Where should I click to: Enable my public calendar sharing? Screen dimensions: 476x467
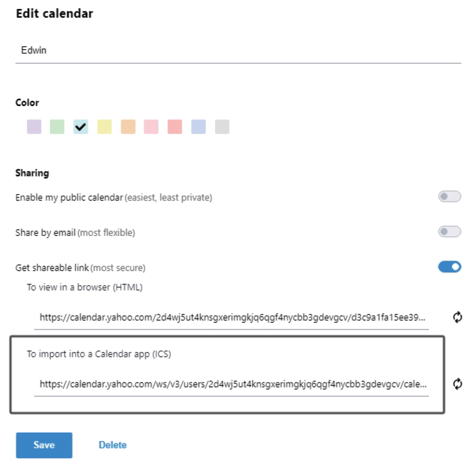[449, 197]
